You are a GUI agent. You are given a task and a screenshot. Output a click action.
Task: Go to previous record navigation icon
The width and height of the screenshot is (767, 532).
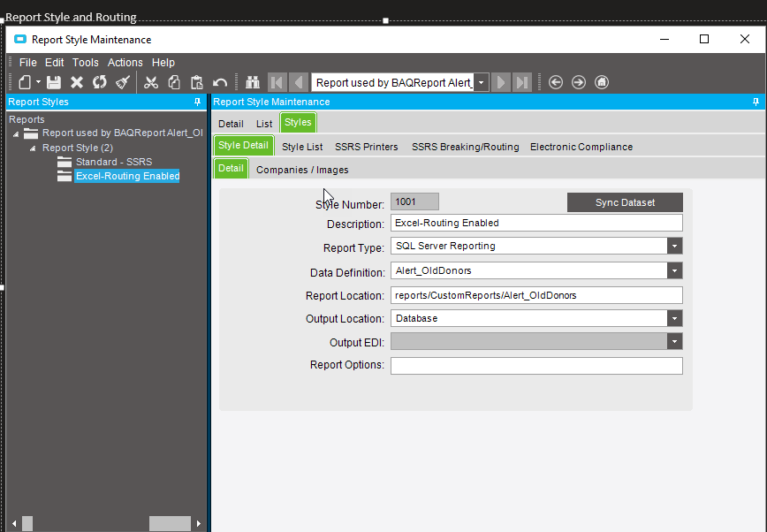(299, 82)
